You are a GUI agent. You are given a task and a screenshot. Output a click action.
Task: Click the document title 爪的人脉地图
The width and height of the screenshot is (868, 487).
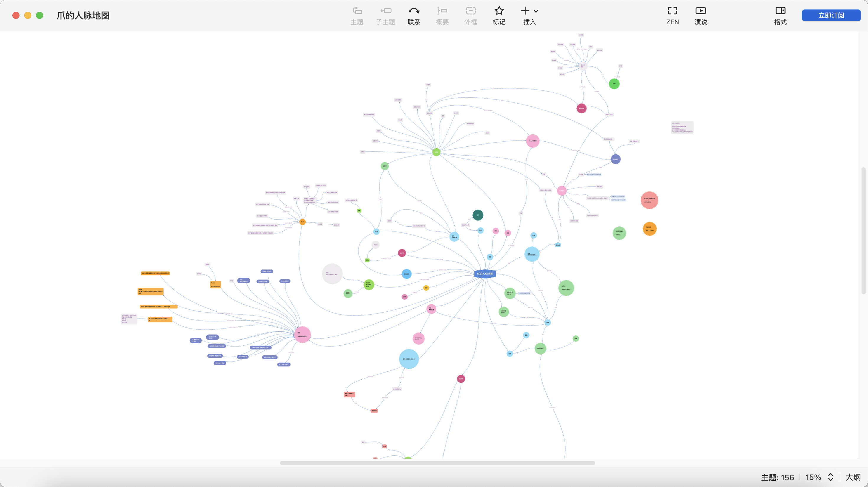83,15
